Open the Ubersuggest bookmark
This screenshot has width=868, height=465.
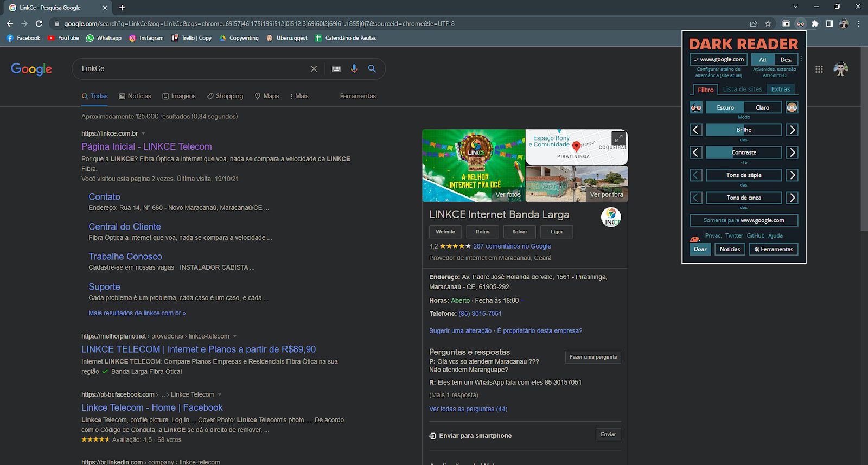pos(287,38)
